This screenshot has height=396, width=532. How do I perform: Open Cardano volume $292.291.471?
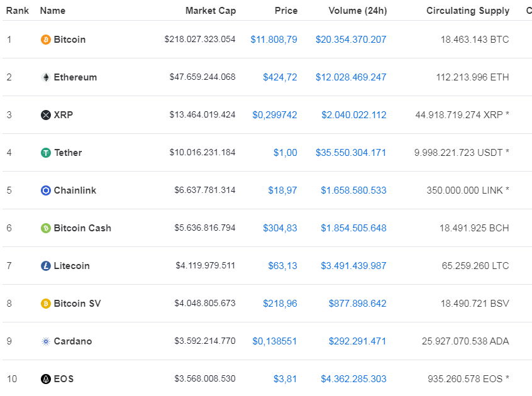pos(358,341)
